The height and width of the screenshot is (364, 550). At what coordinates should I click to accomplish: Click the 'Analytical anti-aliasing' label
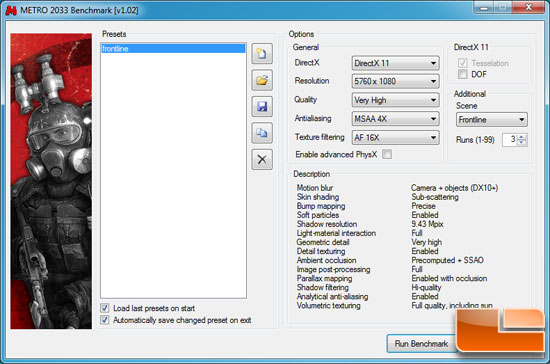(332, 297)
